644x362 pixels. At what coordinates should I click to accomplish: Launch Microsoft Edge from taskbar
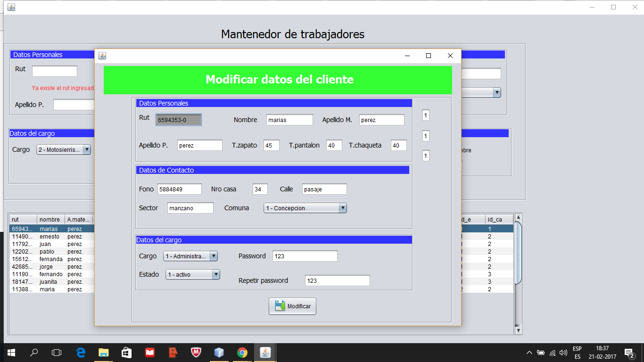click(81, 352)
